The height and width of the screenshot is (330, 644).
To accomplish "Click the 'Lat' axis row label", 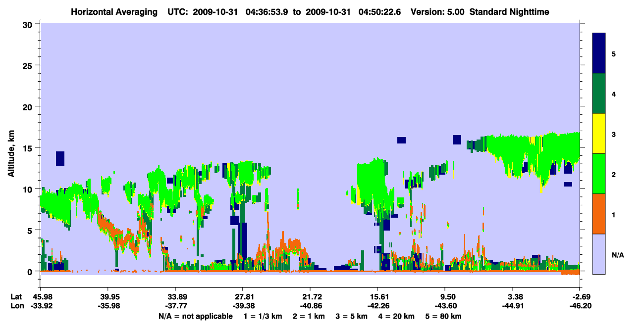I will [16, 297].
